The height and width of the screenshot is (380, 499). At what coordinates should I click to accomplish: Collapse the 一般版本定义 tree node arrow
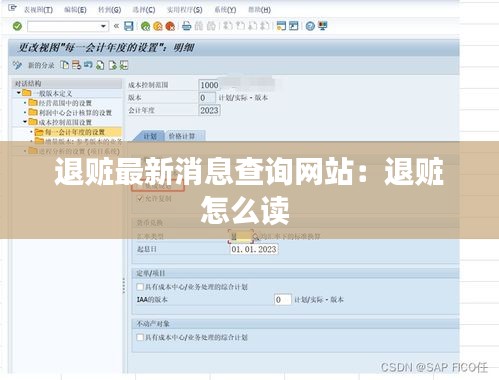[19, 93]
